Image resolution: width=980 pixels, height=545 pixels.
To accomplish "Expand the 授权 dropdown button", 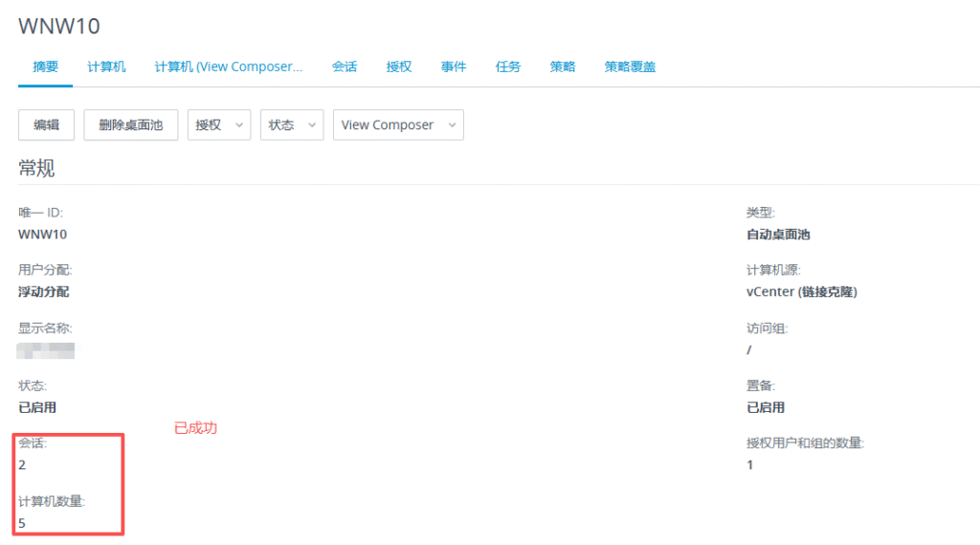I will tap(219, 125).
